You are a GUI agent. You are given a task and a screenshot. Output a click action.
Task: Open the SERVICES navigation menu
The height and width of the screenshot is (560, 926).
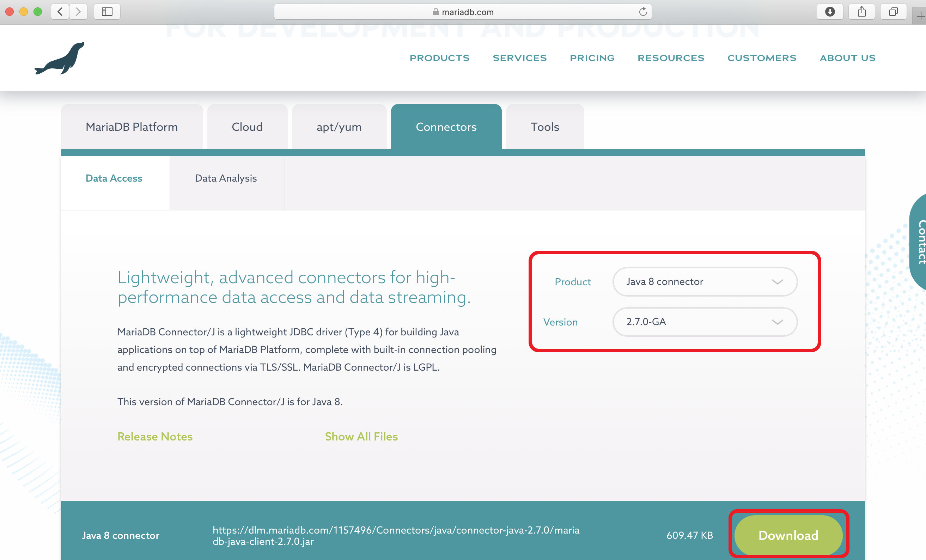coord(519,58)
